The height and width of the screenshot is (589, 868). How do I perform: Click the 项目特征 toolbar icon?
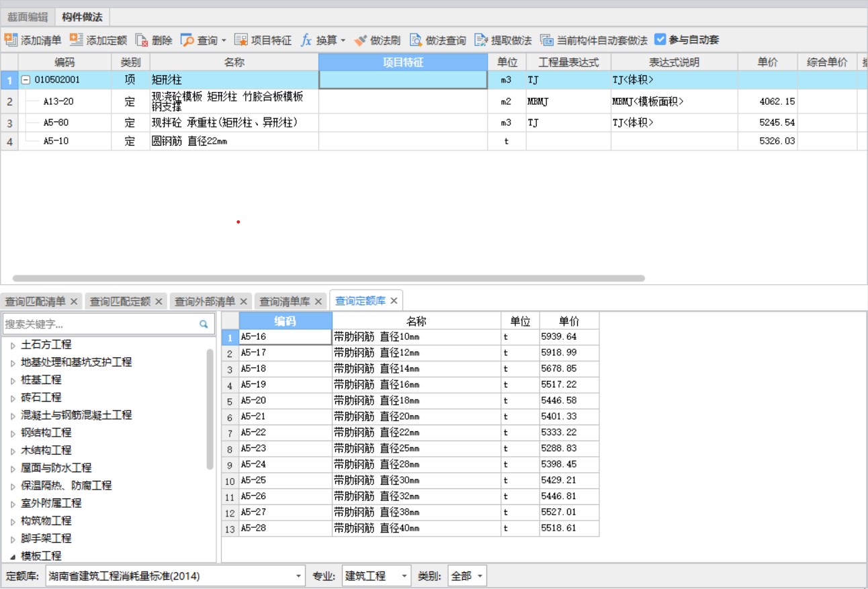click(x=241, y=40)
